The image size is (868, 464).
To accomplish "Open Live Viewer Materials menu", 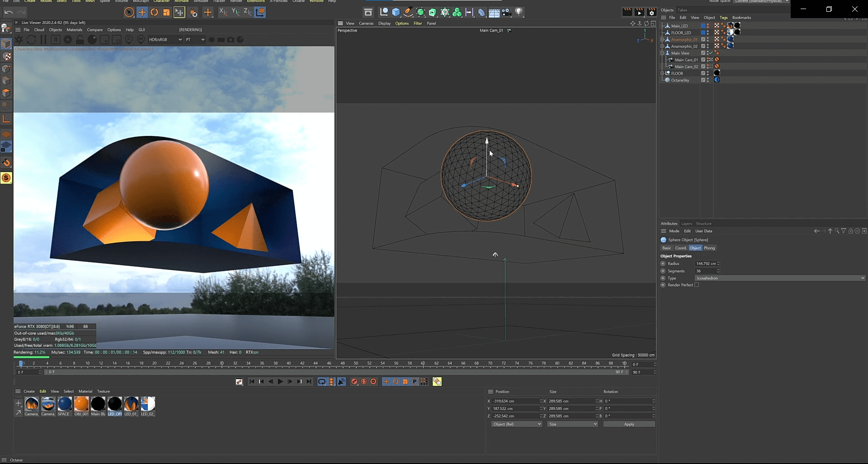I will (x=74, y=30).
